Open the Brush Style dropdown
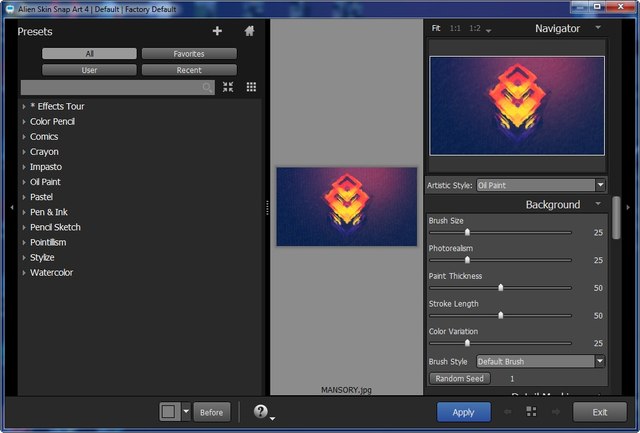 click(x=540, y=361)
